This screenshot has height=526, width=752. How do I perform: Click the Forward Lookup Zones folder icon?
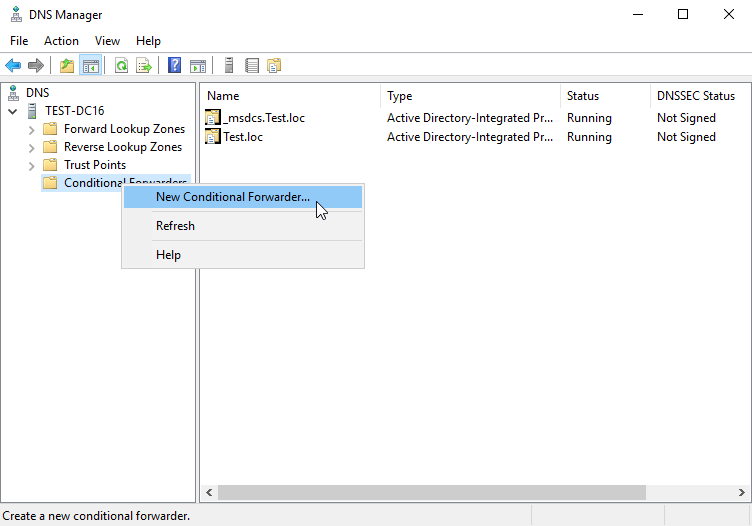[50, 129]
